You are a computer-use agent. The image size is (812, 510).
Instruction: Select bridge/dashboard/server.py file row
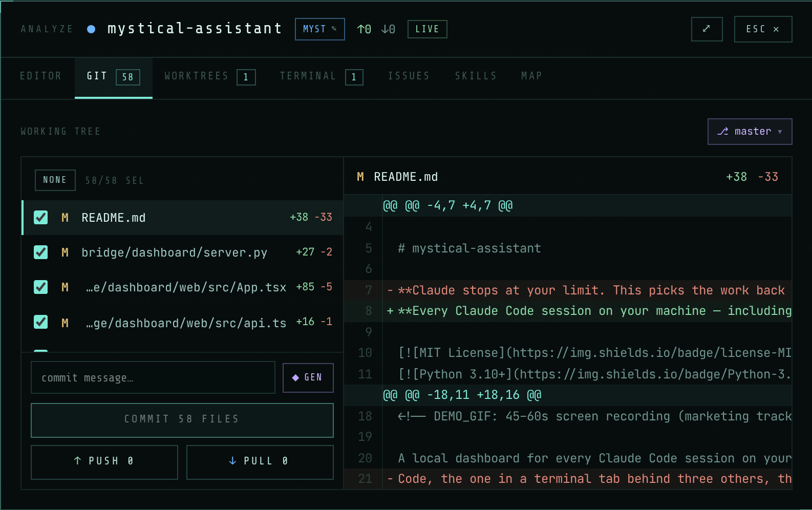click(x=182, y=252)
